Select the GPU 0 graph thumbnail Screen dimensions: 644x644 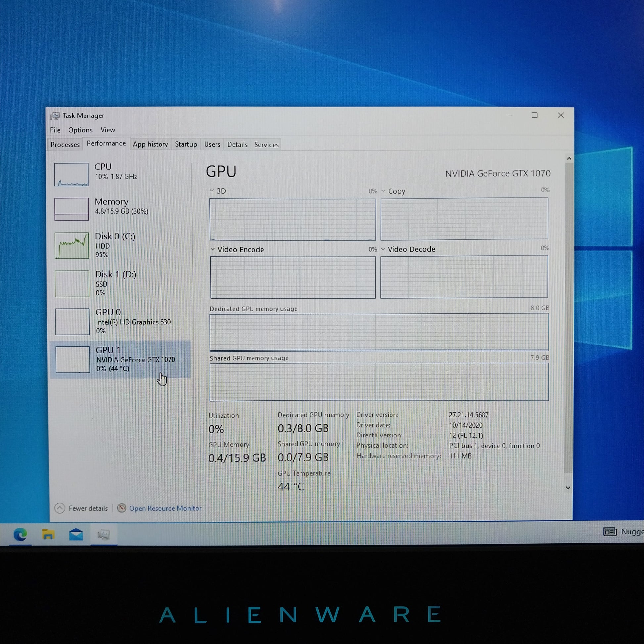(72, 322)
